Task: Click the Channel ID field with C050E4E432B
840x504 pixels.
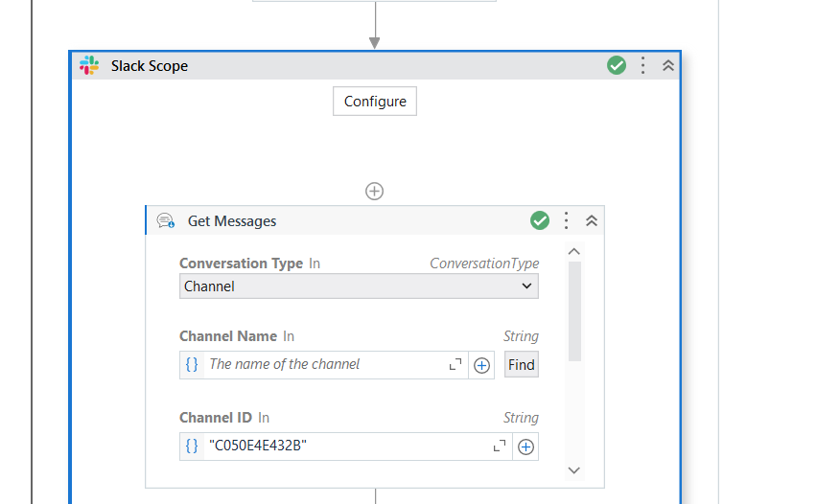Action: (x=345, y=446)
